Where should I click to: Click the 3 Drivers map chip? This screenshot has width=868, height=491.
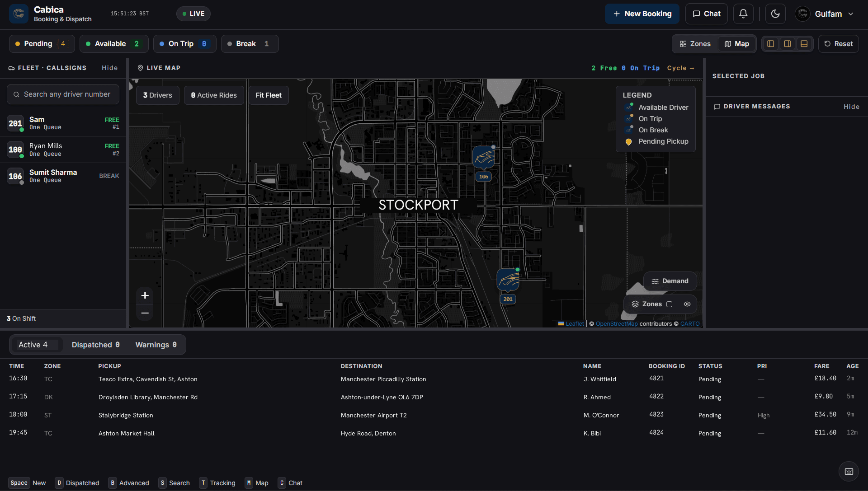coord(158,95)
